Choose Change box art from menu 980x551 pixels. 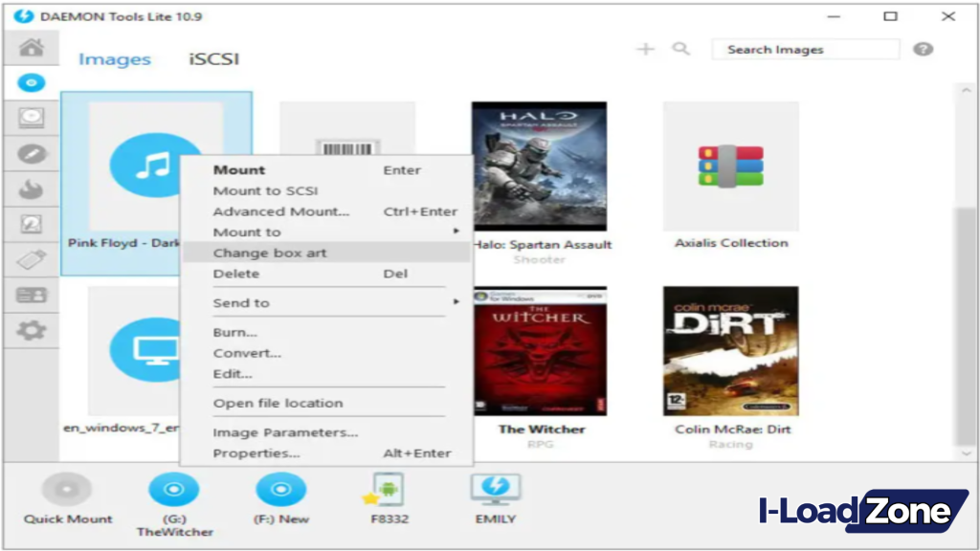tap(270, 253)
